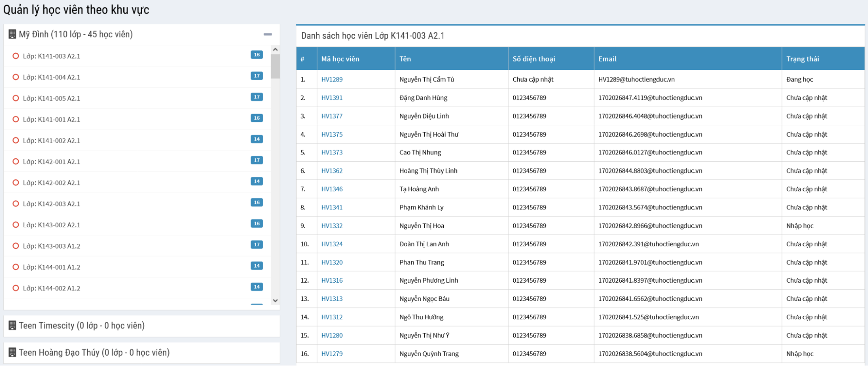Collapse the Mỹ Đình panel with minus button
The height and width of the screenshot is (366, 868).
tap(268, 34)
